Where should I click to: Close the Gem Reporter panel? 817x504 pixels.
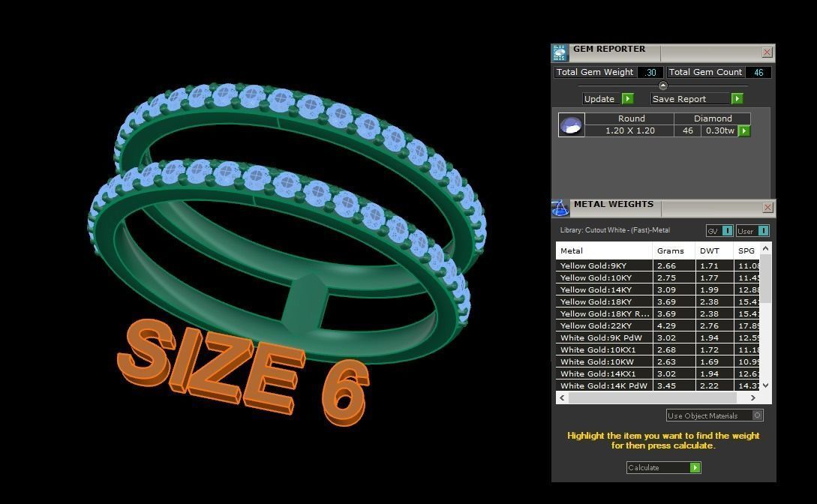click(x=767, y=52)
